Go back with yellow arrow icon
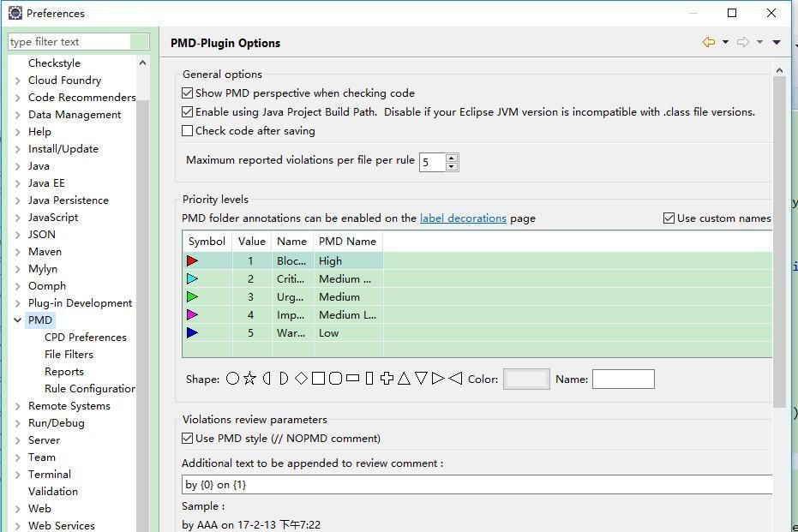 tap(709, 42)
